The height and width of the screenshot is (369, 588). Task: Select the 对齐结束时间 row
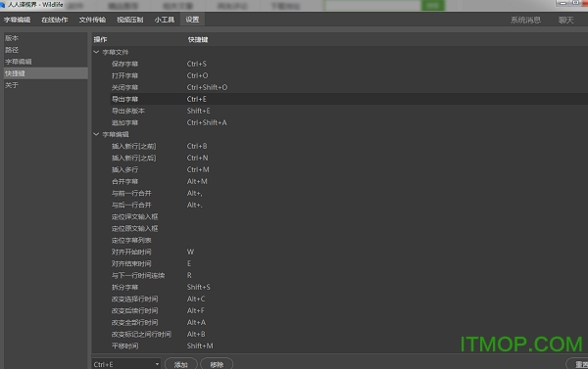tap(340, 263)
